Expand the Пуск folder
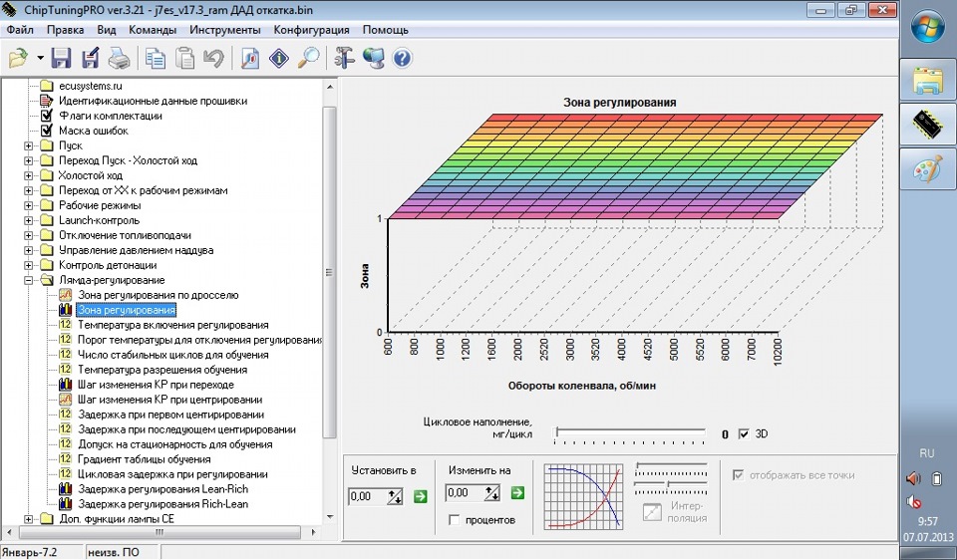The image size is (957, 560). [28, 145]
